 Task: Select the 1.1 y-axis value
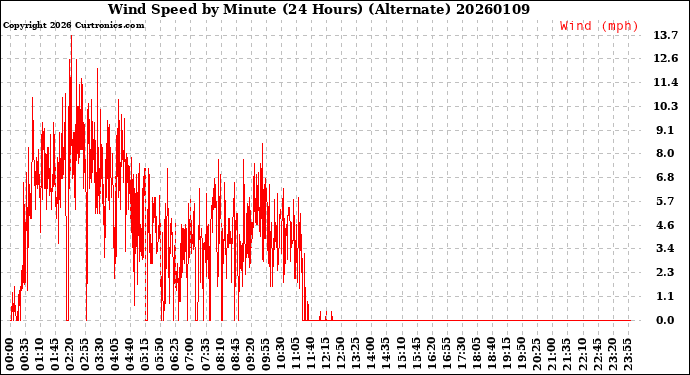pos(665,296)
